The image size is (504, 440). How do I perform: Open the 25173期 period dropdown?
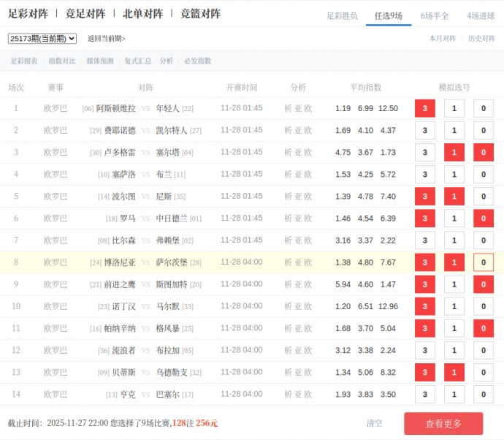pyautogui.click(x=42, y=38)
